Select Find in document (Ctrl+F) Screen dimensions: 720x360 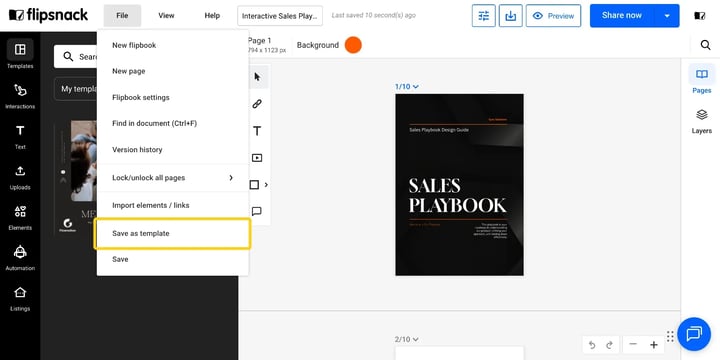[173, 124]
